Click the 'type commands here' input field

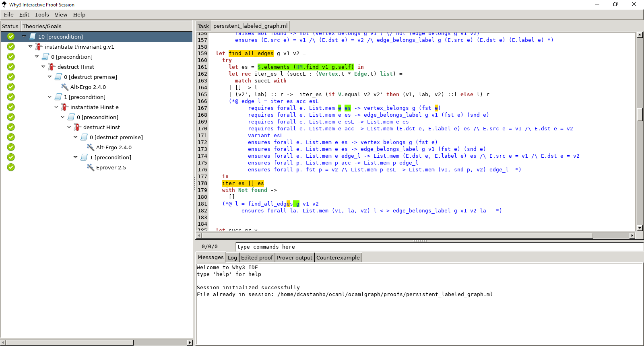(439, 247)
